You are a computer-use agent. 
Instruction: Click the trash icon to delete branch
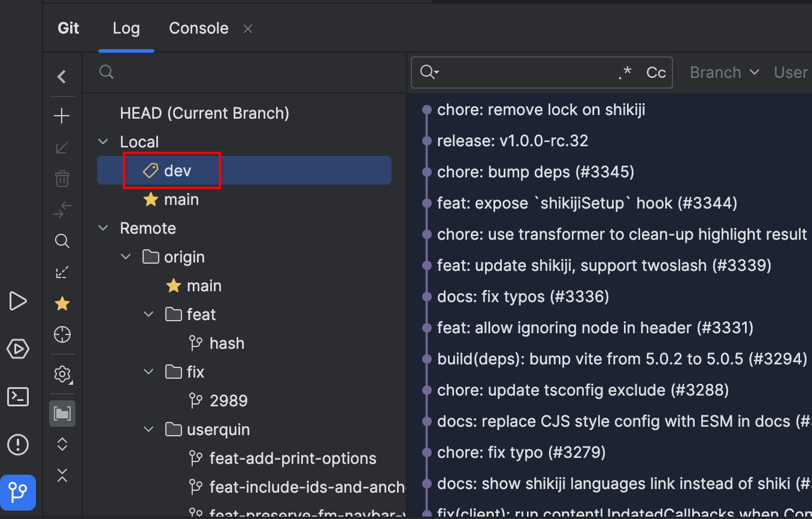coord(62,179)
